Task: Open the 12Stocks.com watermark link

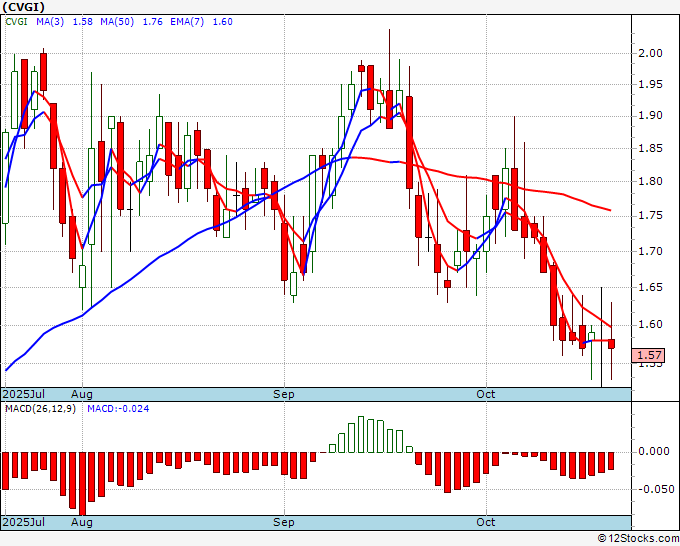Action: 638,539
